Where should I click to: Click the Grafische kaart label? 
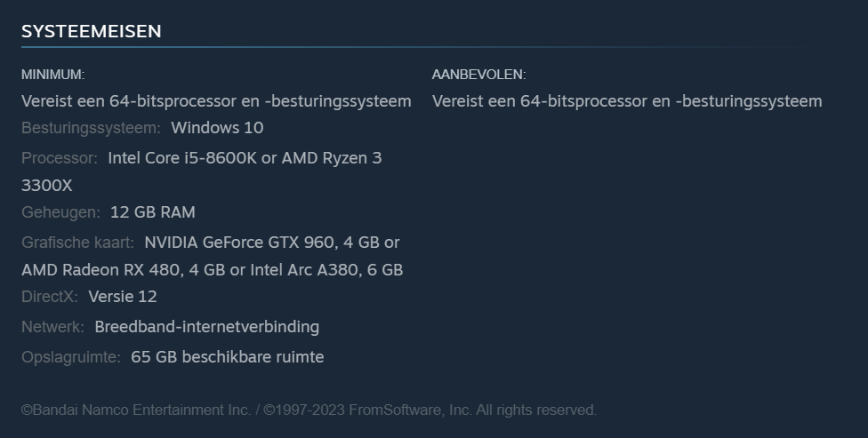click(x=77, y=243)
